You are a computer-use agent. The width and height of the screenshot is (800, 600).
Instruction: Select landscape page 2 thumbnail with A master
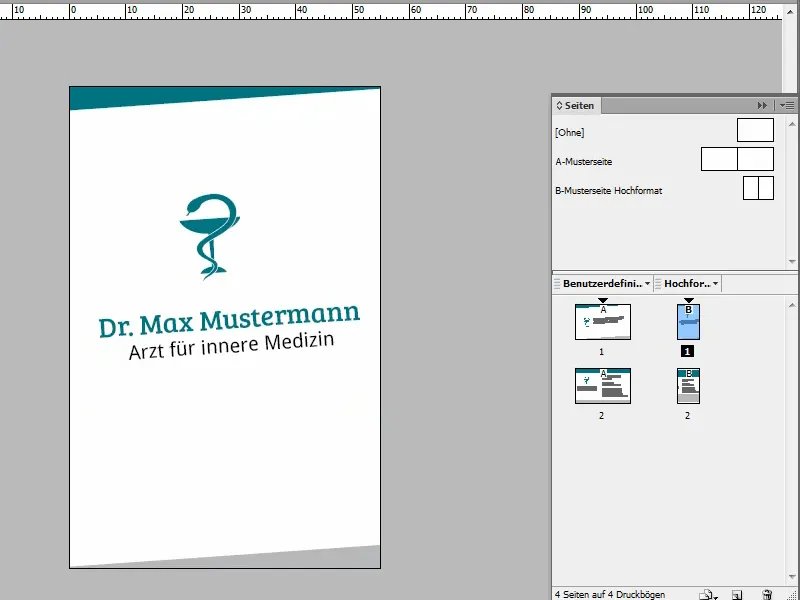[x=603, y=386]
